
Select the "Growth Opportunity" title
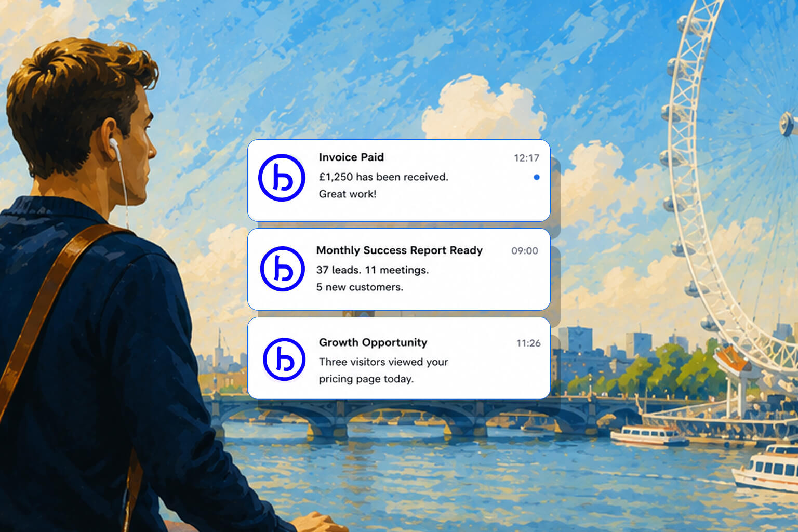click(x=373, y=342)
